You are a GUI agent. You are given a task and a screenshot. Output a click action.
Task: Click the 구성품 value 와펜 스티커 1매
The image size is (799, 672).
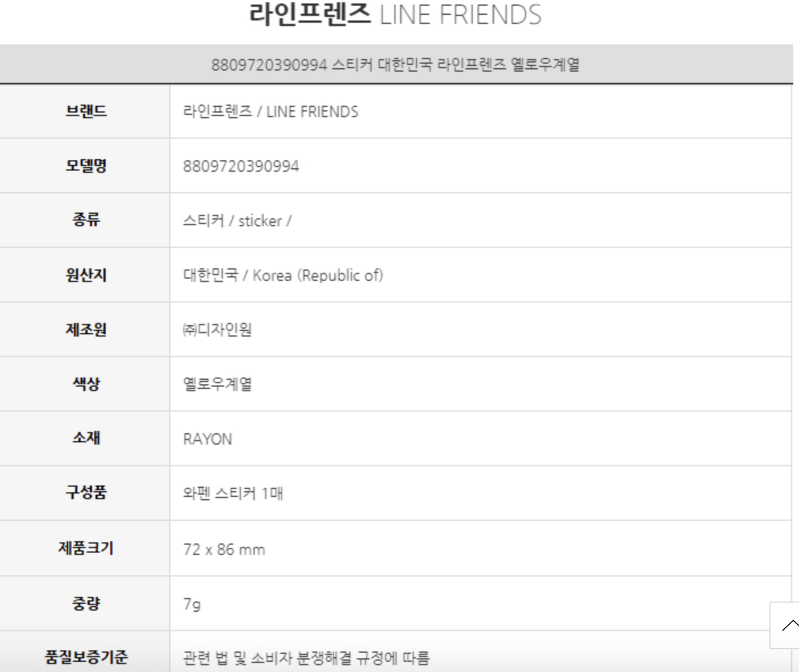point(233,493)
